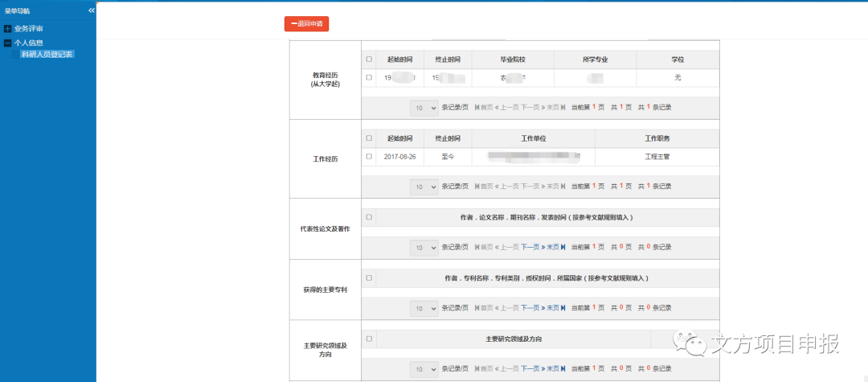The height and width of the screenshot is (382, 868).
Task: Click the 至今 end time cell
Action: 448,158
